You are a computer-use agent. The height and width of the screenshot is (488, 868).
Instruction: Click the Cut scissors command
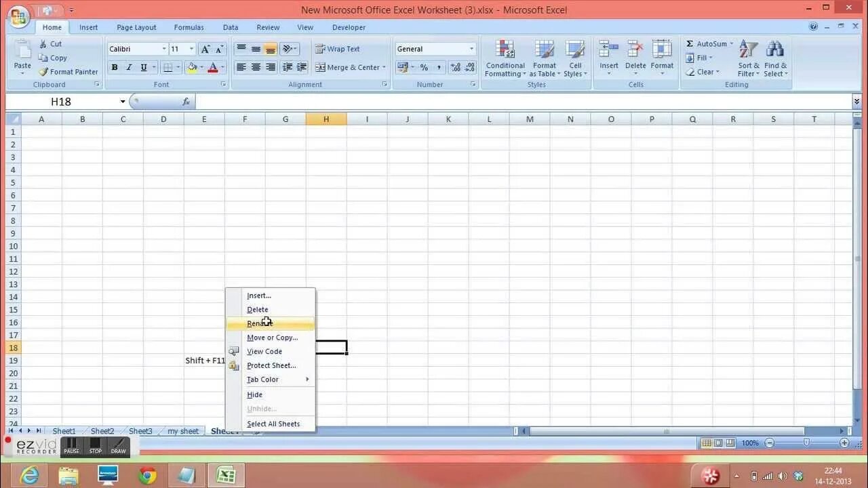50,44
